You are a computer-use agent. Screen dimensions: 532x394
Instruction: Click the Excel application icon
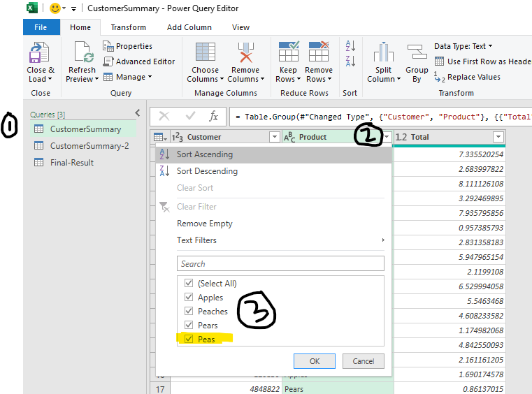pyautogui.click(x=32, y=8)
